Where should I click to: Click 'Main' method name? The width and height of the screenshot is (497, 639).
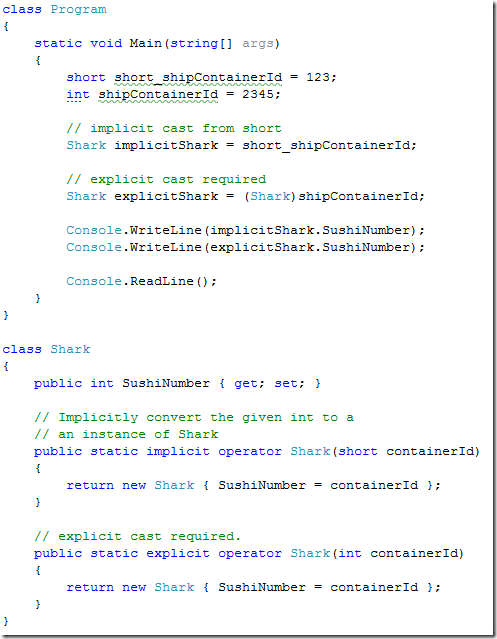click(145, 43)
